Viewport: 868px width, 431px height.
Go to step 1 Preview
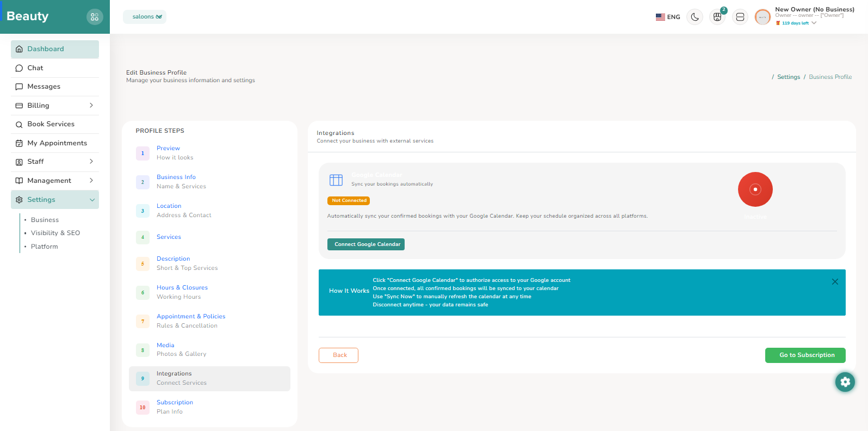209,153
